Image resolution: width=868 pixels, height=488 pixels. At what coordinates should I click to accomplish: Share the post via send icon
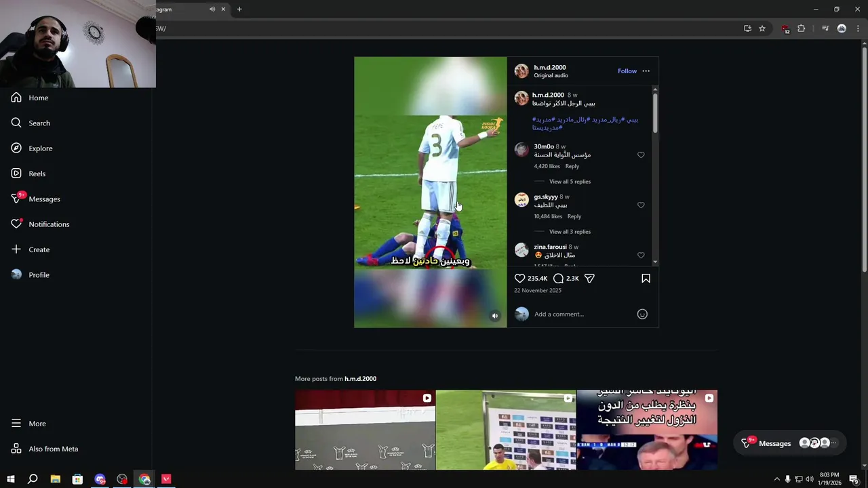click(x=589, y=279)
